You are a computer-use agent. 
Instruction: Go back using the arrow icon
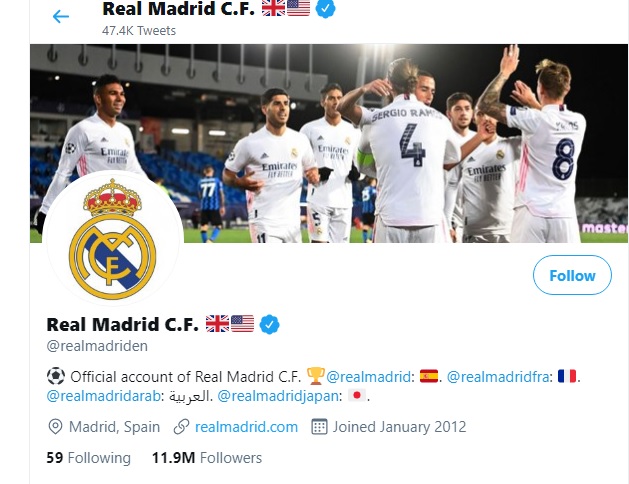point(61,16)
